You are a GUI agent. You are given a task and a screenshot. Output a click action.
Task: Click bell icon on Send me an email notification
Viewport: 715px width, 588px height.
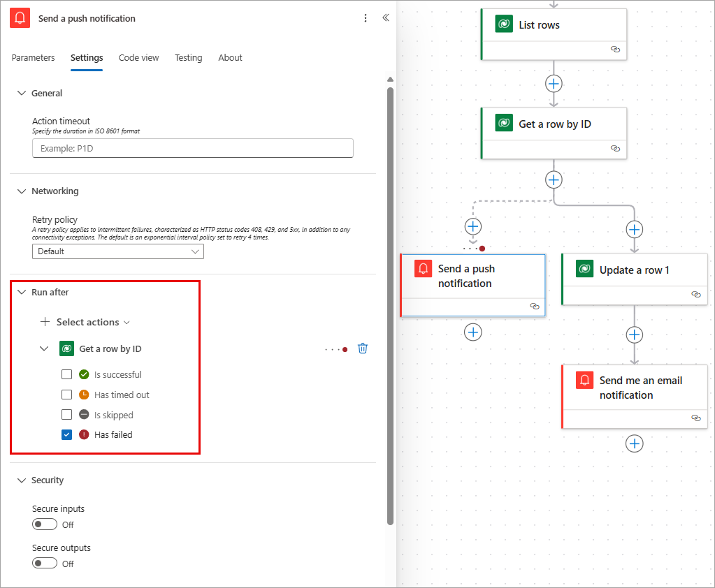click(584, 380)
